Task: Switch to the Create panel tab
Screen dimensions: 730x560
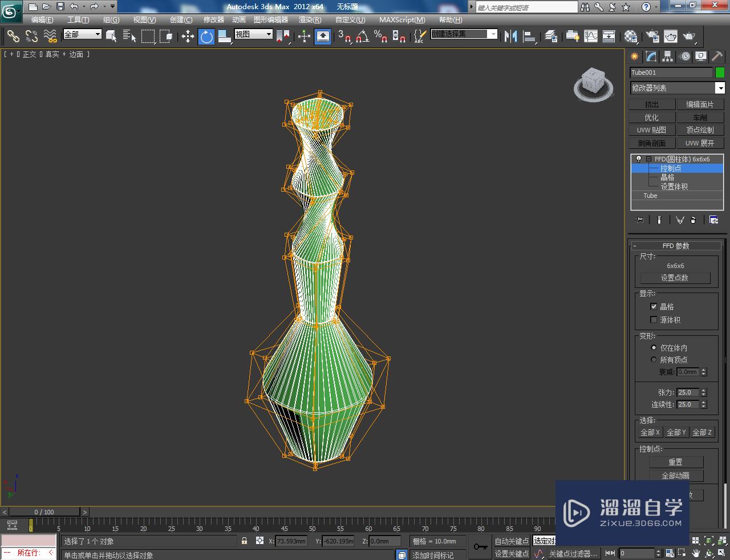Action: tap(634, 56)
